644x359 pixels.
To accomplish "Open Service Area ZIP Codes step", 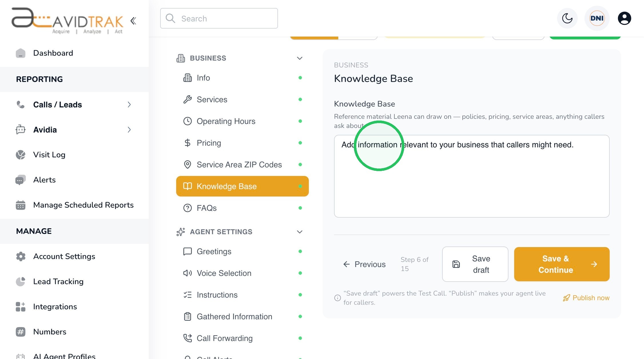I will tap(243, 165).
